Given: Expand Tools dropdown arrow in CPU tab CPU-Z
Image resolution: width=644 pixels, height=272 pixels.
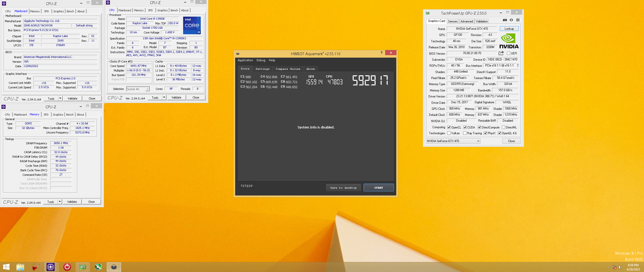Looking at the screenshot, I should point(164,97).
